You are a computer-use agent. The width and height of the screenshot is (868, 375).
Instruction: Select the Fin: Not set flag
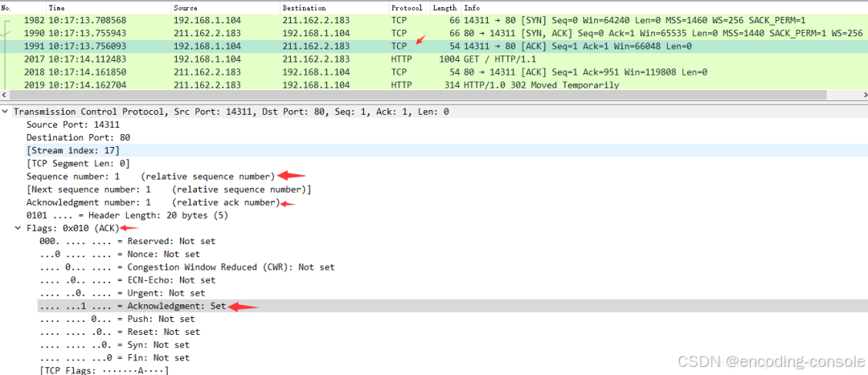[115, 358]
